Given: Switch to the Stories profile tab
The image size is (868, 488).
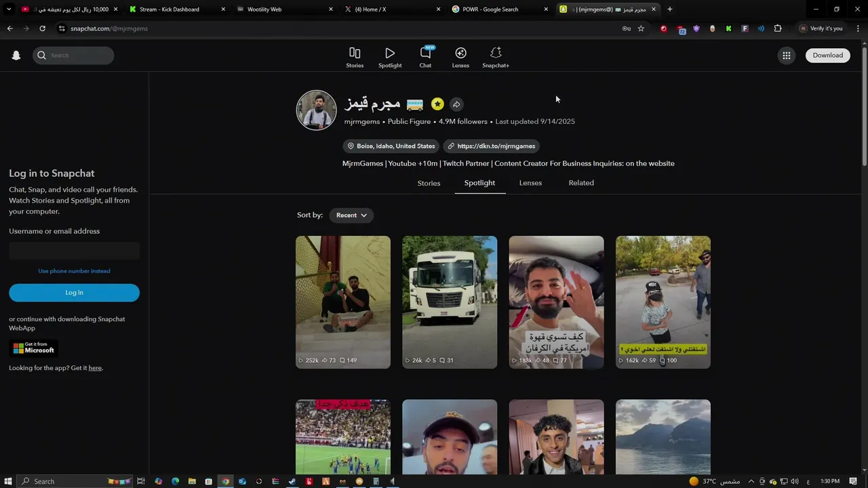Looking at the screenshot, I should [429, 183].
